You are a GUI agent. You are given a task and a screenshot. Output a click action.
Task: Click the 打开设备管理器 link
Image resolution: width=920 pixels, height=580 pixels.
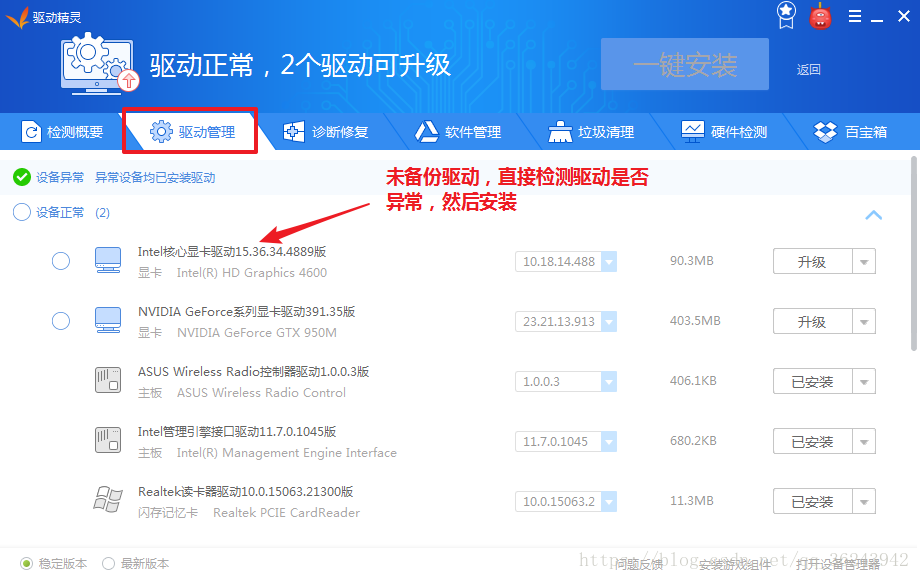tap(838, 564)
